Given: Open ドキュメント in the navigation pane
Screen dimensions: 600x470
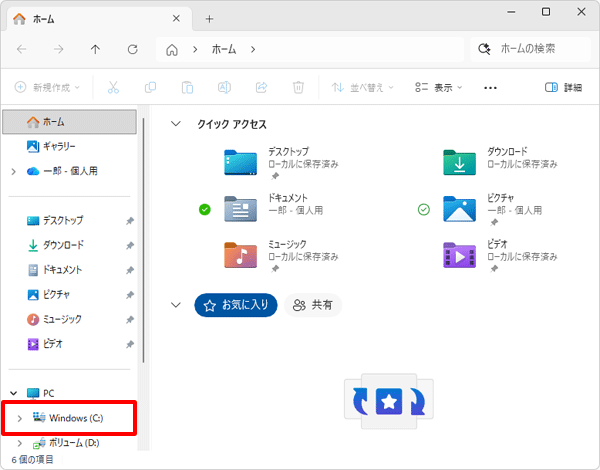Looking at the screenshot, I should [x=69, y=270].
